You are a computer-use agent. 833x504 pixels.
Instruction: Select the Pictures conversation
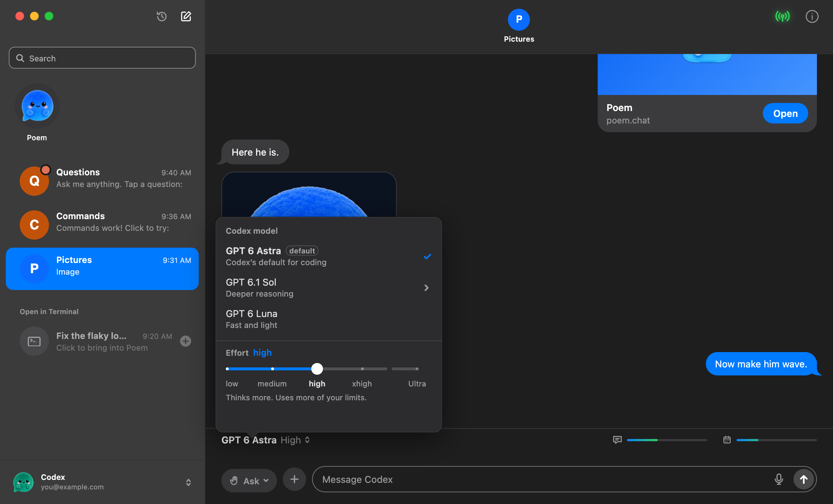[102, 269]
